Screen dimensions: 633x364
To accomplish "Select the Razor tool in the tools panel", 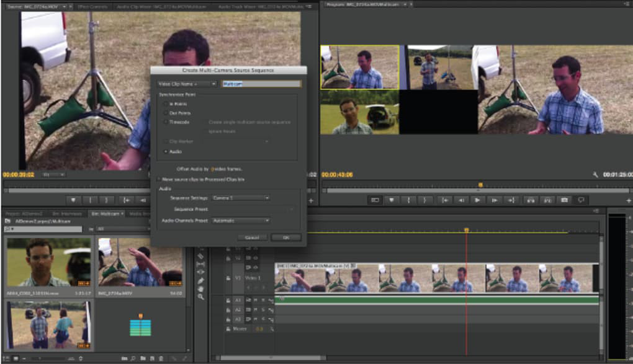I will tap(201, 256).
